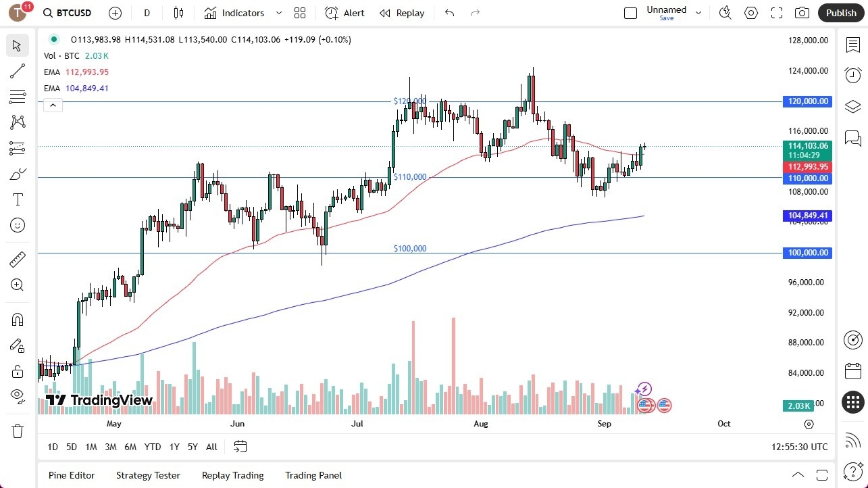Remove all drawings with the trash icon
Screen dimensions: 868x488
point(17,431)
